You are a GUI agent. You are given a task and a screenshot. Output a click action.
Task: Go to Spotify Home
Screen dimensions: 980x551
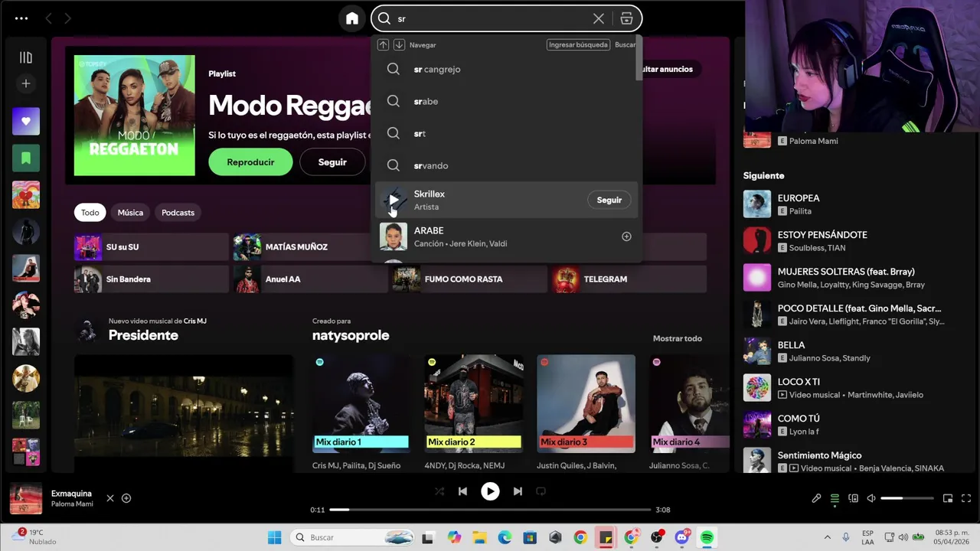tap(351, 18)
